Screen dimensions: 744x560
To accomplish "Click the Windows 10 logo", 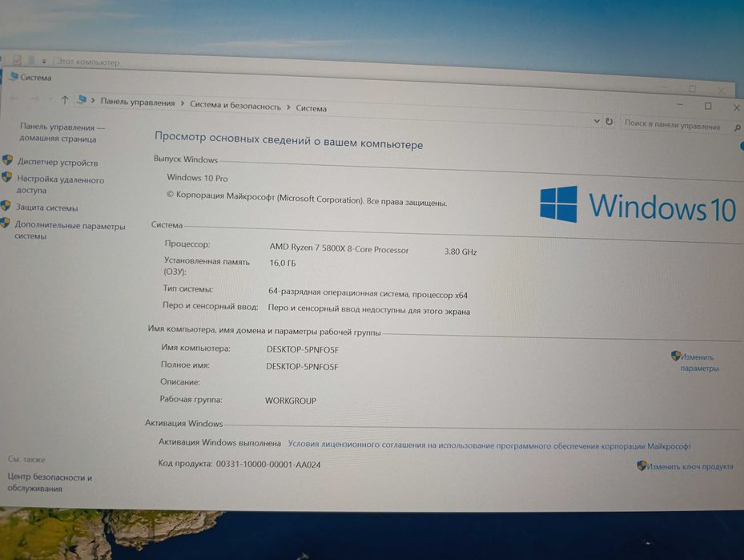I will point(637,205).
